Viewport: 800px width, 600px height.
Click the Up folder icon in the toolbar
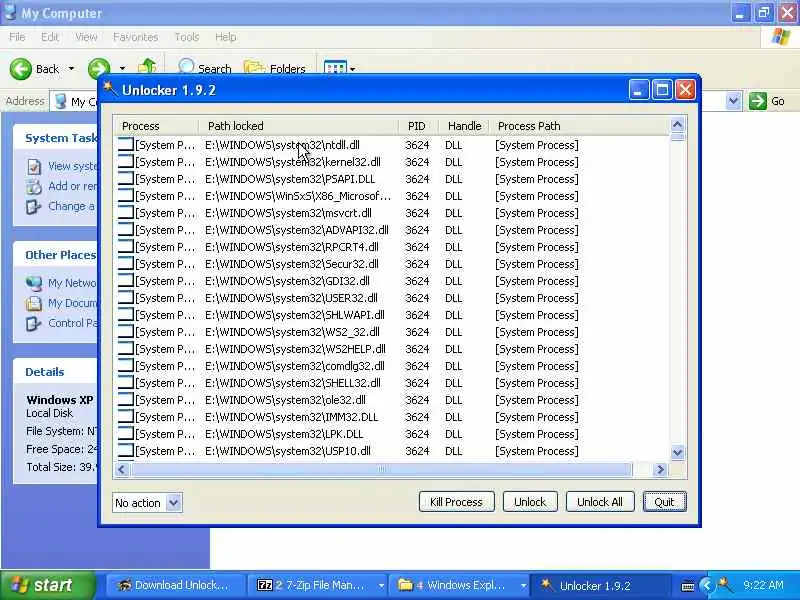(147, 66)
